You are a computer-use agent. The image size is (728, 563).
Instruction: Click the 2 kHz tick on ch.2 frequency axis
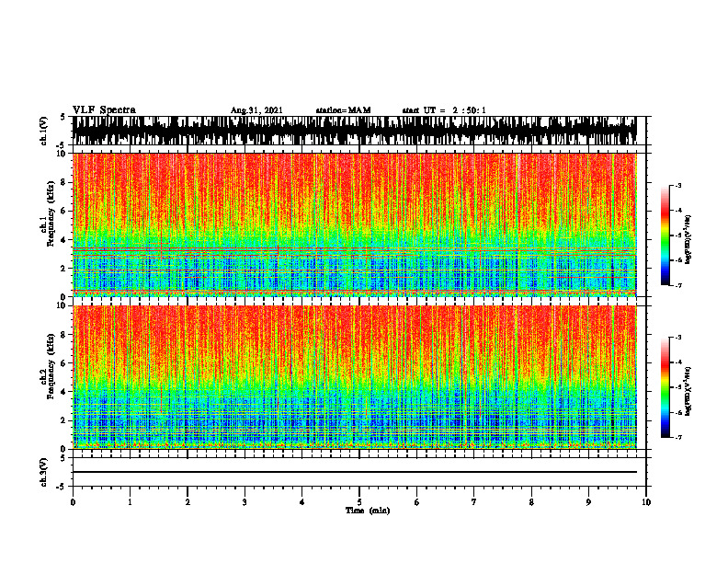64,420
